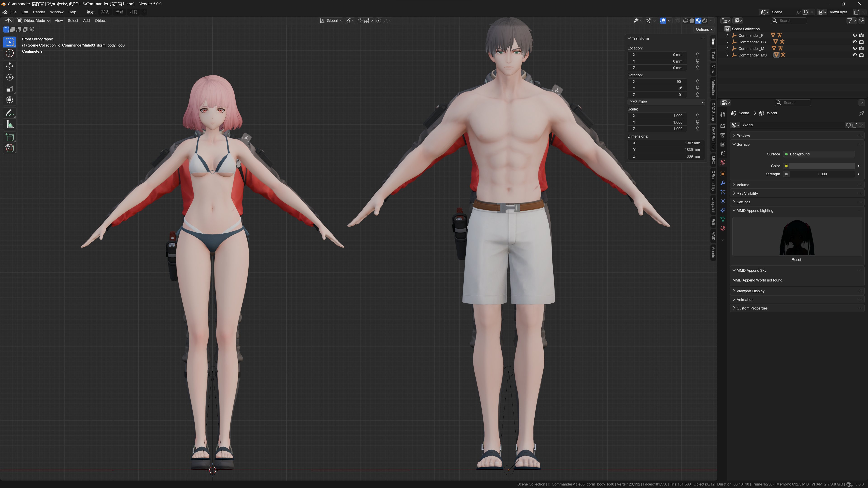Click the Reset button under MMD lighting
The image size is (868, 488).
point(796,260)
